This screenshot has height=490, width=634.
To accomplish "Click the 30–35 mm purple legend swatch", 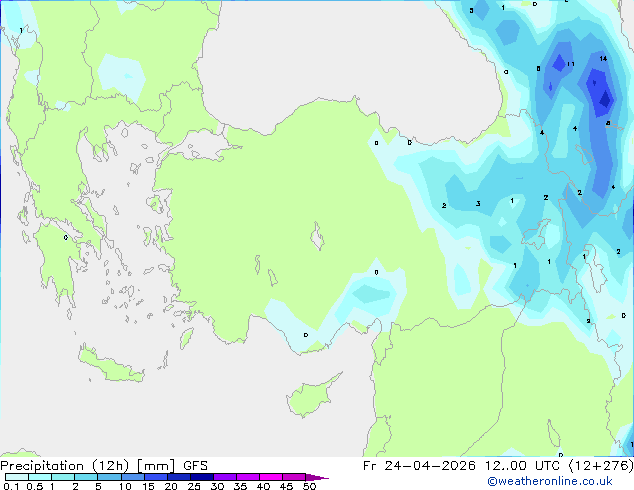I will tap(224, 477).
